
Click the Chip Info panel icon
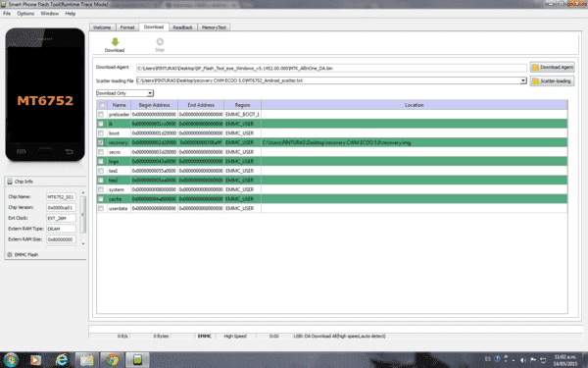pyautogui.click(x=10, y=182)
